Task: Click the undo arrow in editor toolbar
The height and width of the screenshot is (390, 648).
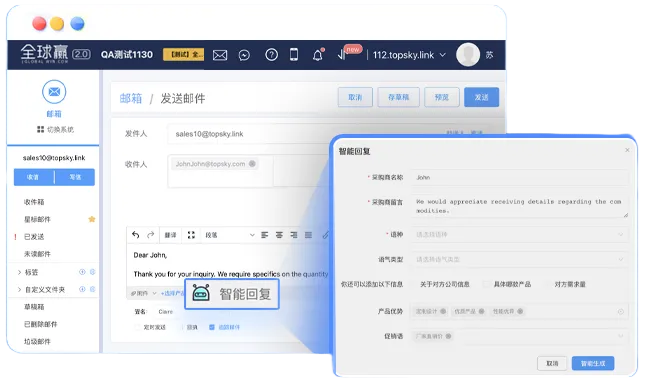Action: coord(136,235)
